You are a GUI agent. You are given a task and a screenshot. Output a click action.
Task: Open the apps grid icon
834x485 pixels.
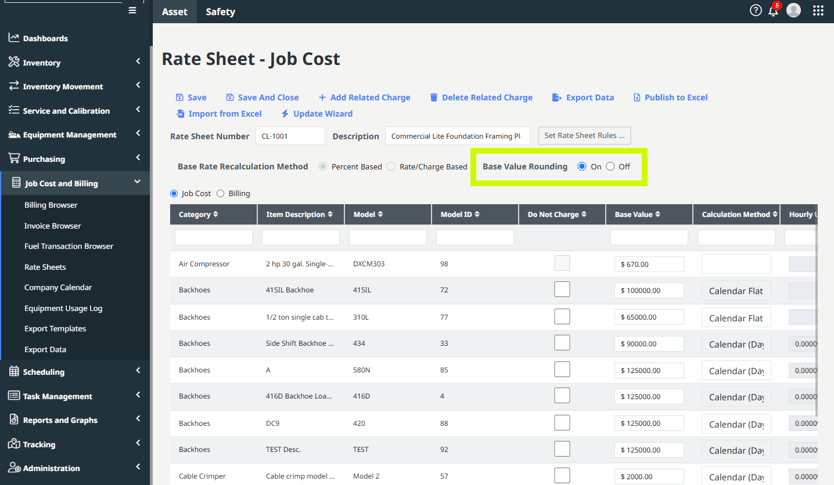818,11
